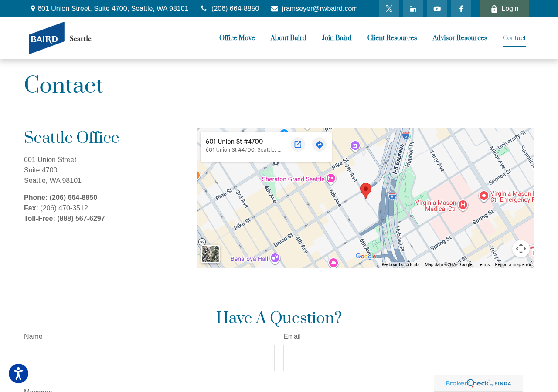Click the purple shopping marker near 7th Ave

click(x=355, y=145)
